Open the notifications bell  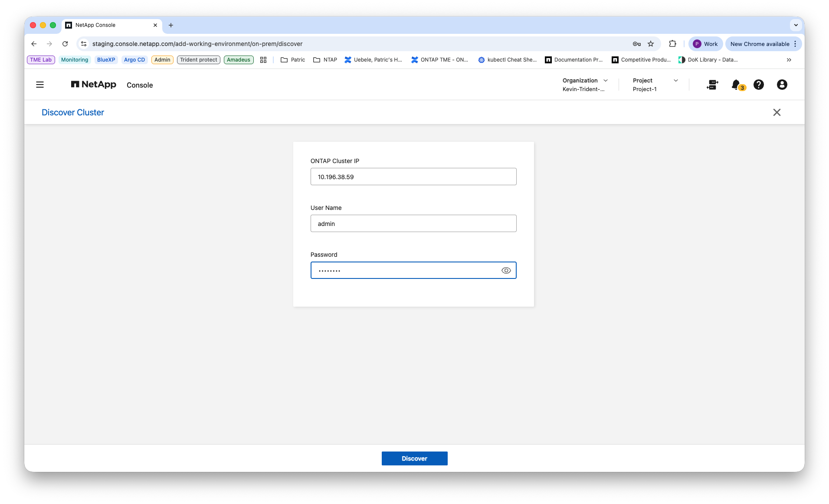pyautogui.click(x=736, y=85)
